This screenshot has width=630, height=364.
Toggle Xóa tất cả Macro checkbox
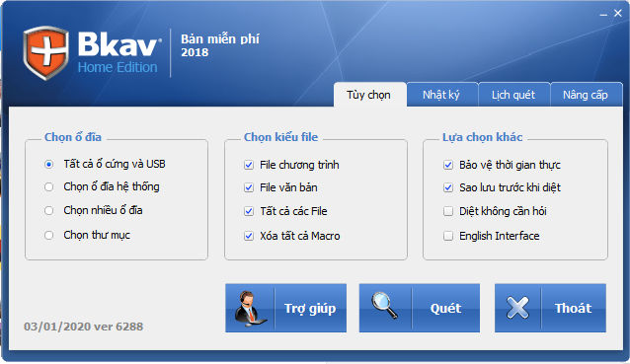pos(249,236)
